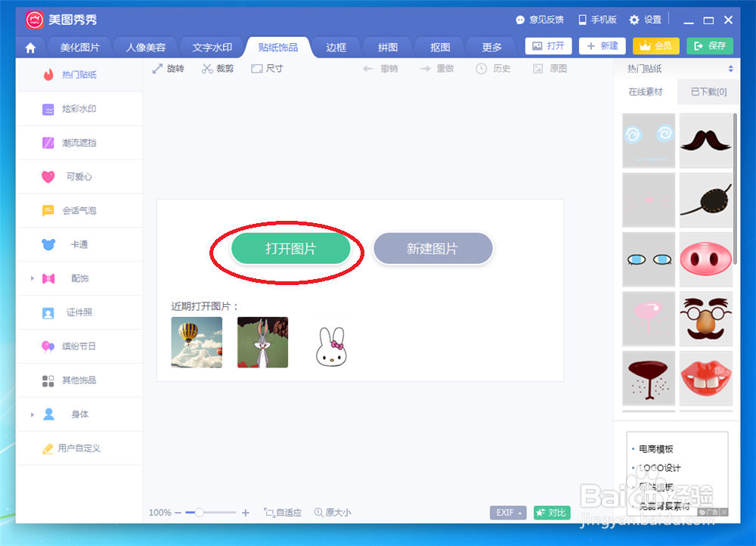Switch to the 美化图片 tab
Image resolution: width=756 pixels, height=546 pixels.
click(79, 48)
